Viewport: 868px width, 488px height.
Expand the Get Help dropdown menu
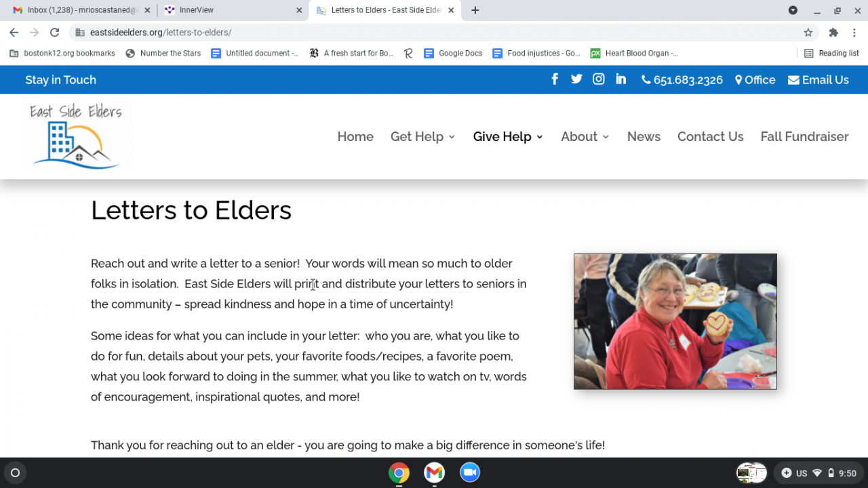click(422, 136)
